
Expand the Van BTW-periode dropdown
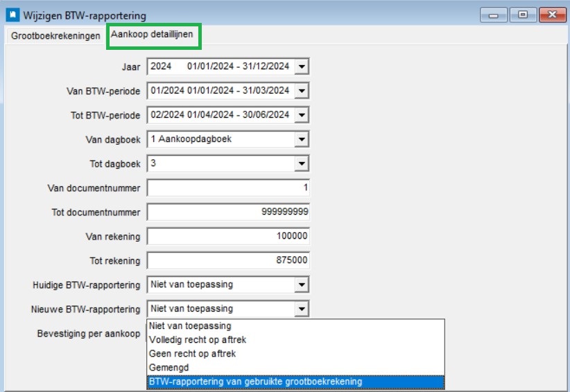(302, 91)
